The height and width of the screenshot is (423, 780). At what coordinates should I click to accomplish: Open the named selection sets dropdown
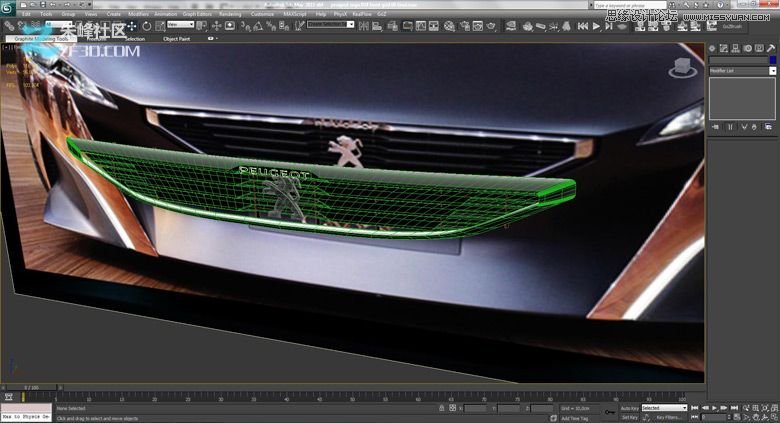(330, 24)
